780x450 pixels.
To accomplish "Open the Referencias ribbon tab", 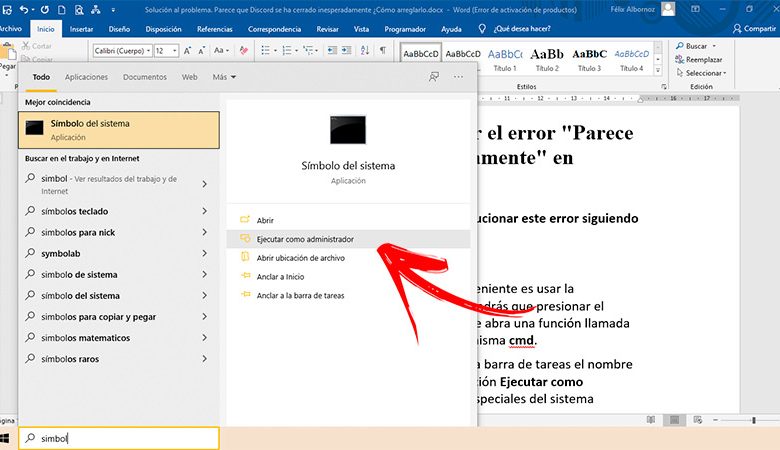I will [214, 29].
